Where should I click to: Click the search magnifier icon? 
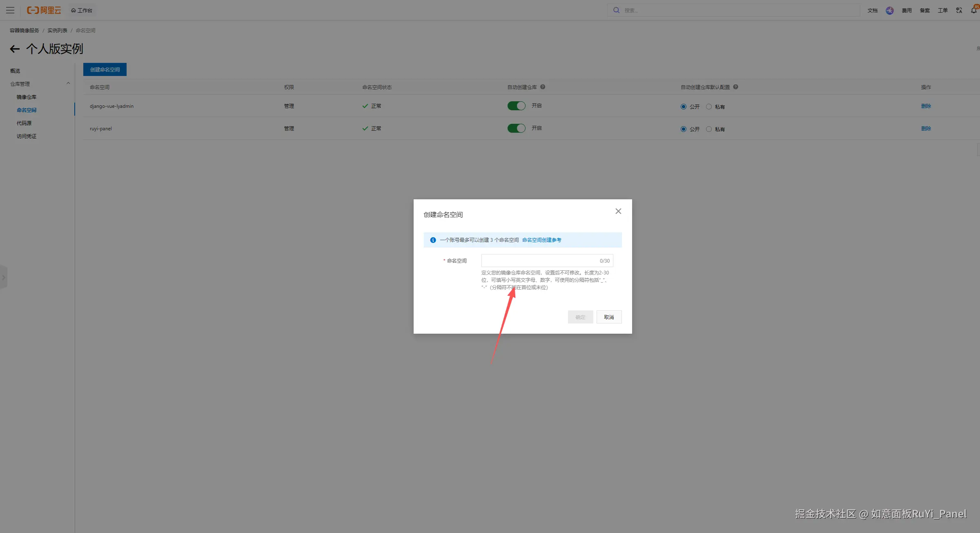point(616,10)
